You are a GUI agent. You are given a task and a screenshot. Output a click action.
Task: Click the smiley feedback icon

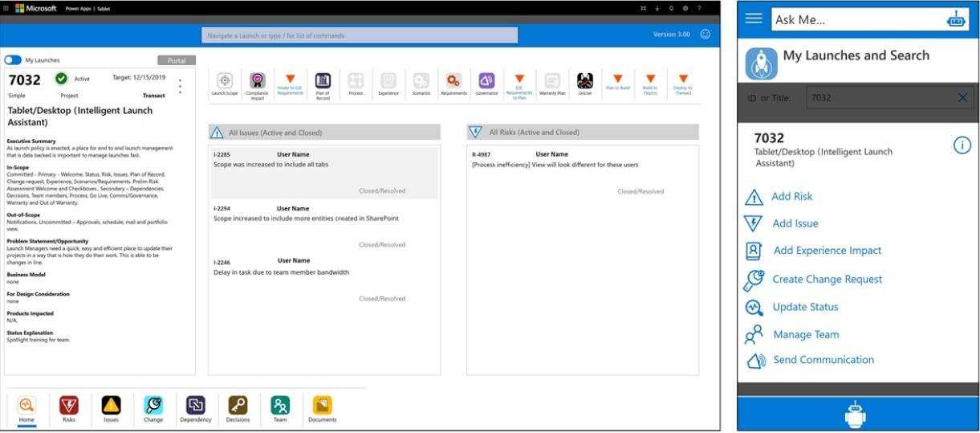706,35
